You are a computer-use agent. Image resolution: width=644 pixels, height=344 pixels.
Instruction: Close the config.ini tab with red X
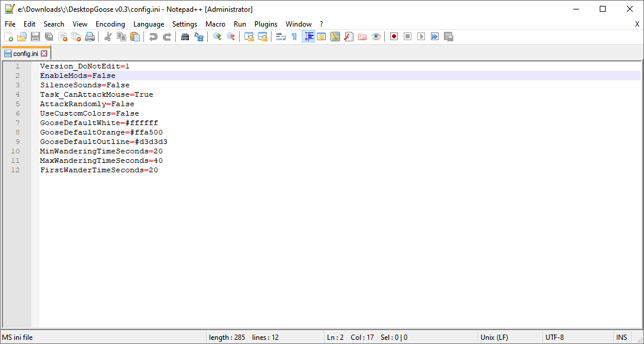(x=44, y=54)
